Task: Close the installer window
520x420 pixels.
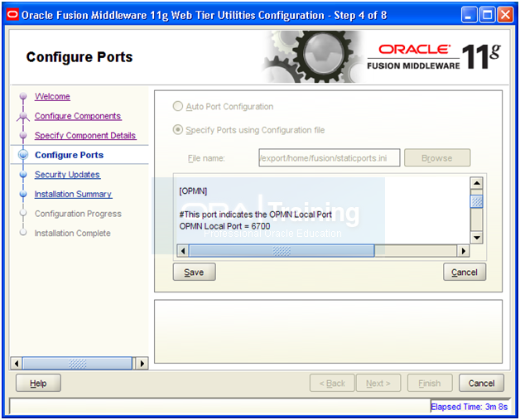Action: (506, 15)
